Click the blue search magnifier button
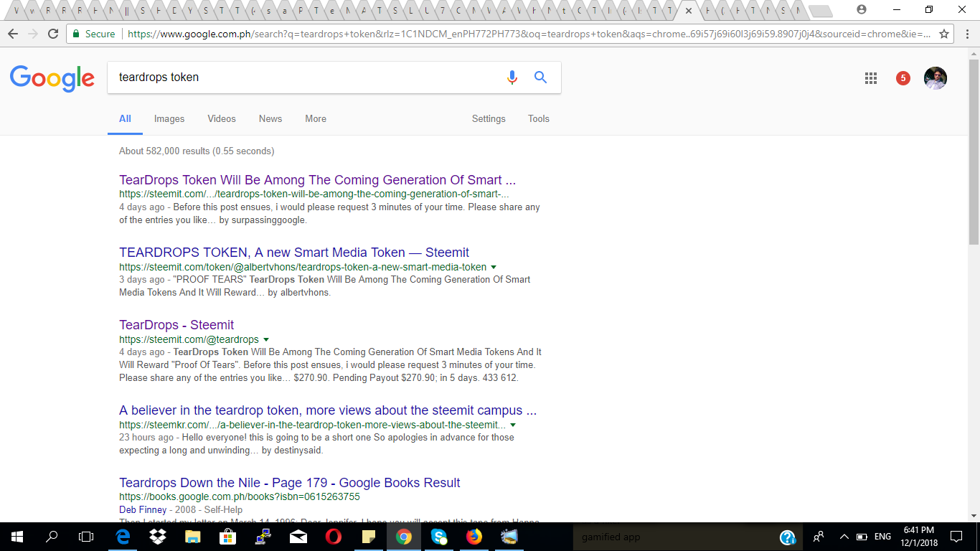 tap(541, 77)
